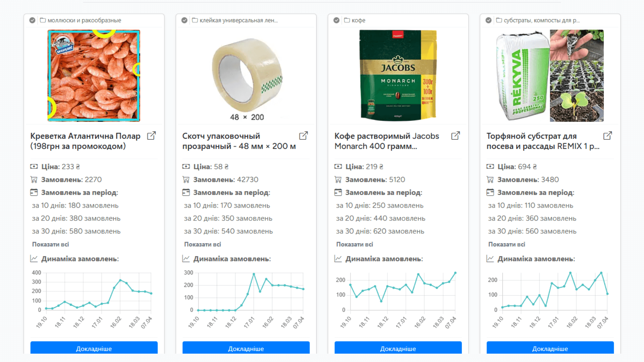Click chart icon on Jacobs card Динаміка замовлень

coord(338,259)
